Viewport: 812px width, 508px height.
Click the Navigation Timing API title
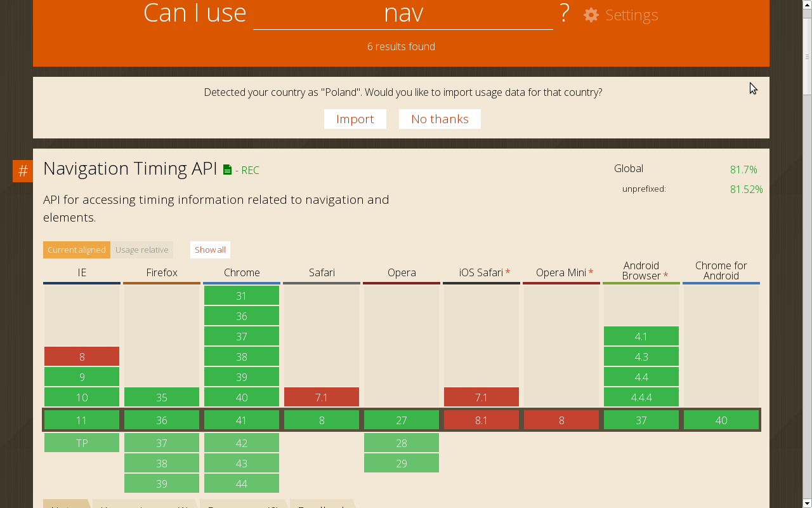pos(130,168)
